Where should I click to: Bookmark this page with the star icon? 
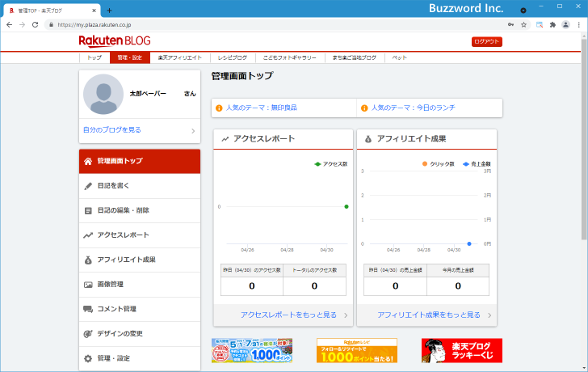pyautogui.click(x=524, y=25)
